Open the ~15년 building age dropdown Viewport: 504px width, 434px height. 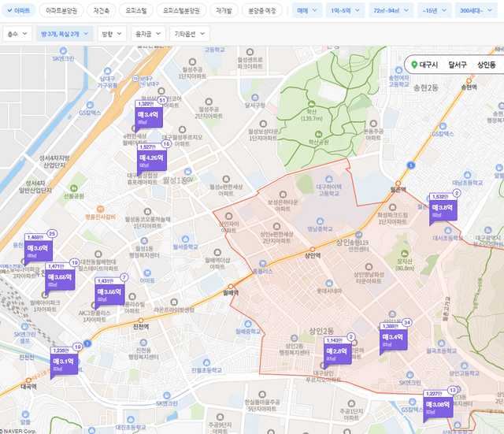[x=434, y=10]
